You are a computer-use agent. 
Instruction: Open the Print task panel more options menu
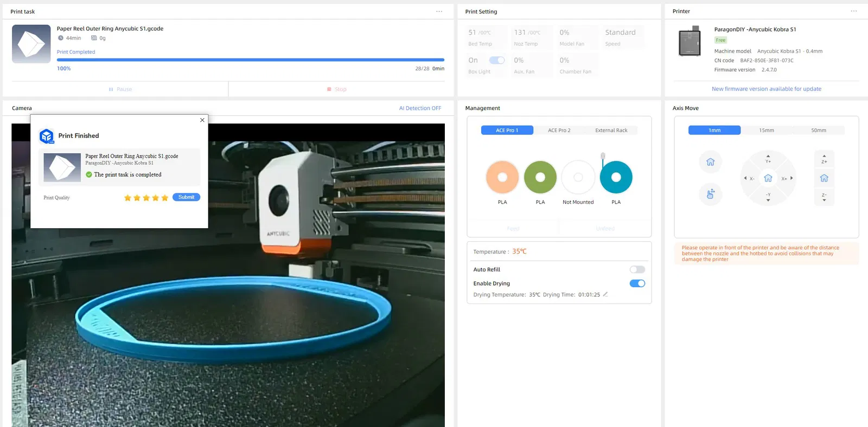[439, 11]
